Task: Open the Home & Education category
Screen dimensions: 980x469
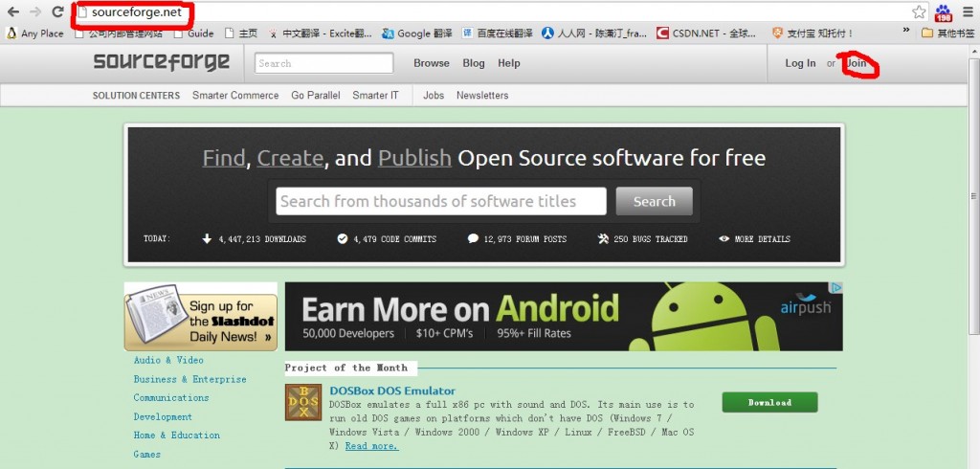Action: pyautogui.click(x=177, y=435)
